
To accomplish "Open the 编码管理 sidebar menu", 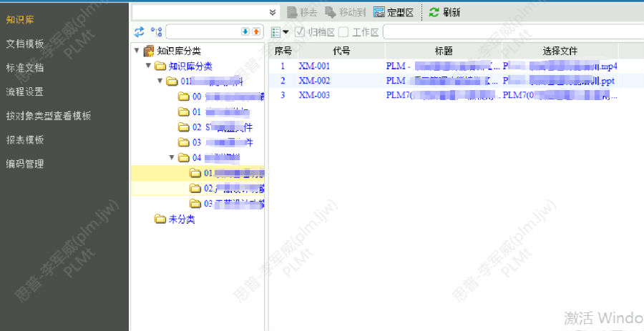I will click(x=24, y=164).
